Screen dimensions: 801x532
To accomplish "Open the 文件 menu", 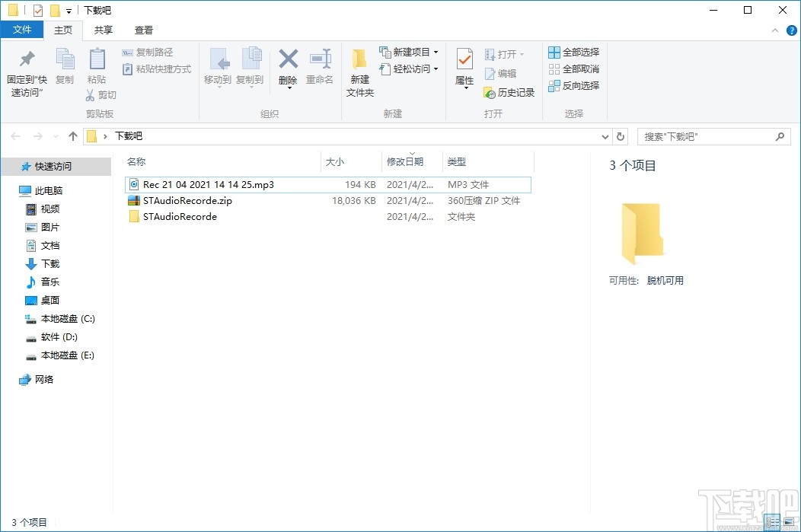I will click(x=23, y=29).
